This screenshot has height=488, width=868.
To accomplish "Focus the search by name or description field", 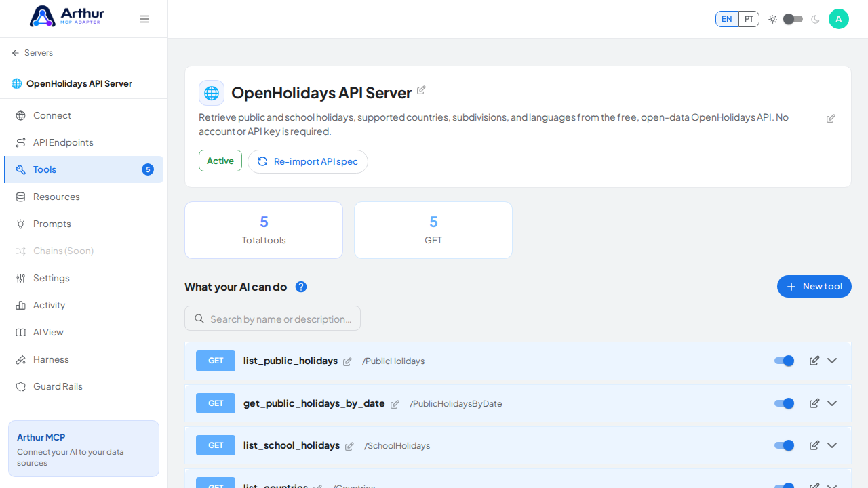I will pyautogui.click(x=273, y=319).
